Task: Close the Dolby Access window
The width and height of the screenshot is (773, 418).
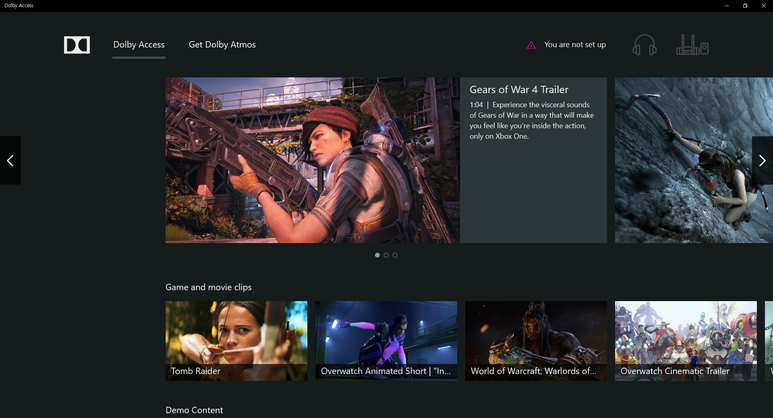Action: (x=764, y=5)
